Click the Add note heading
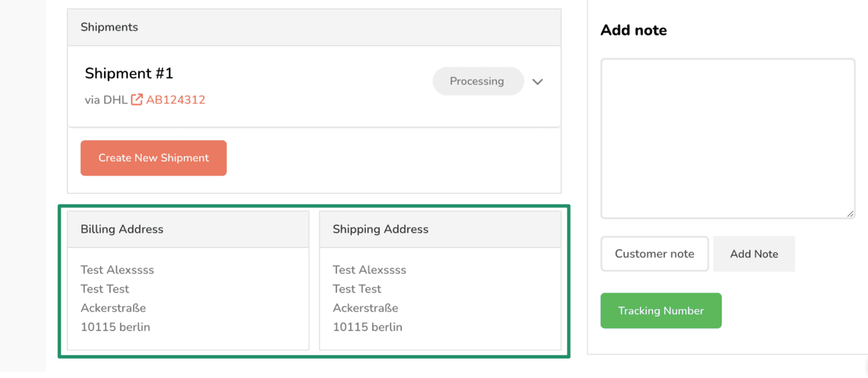This screenshot has width=868, height=378. pyautogui.click(x=634, y=30)
